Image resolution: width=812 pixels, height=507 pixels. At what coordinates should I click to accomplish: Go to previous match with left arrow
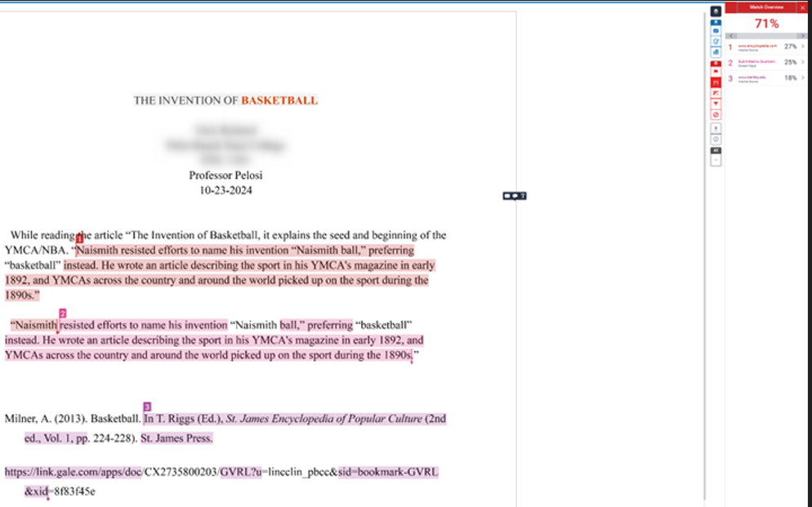pyautogui.click(x=732, y=36)
